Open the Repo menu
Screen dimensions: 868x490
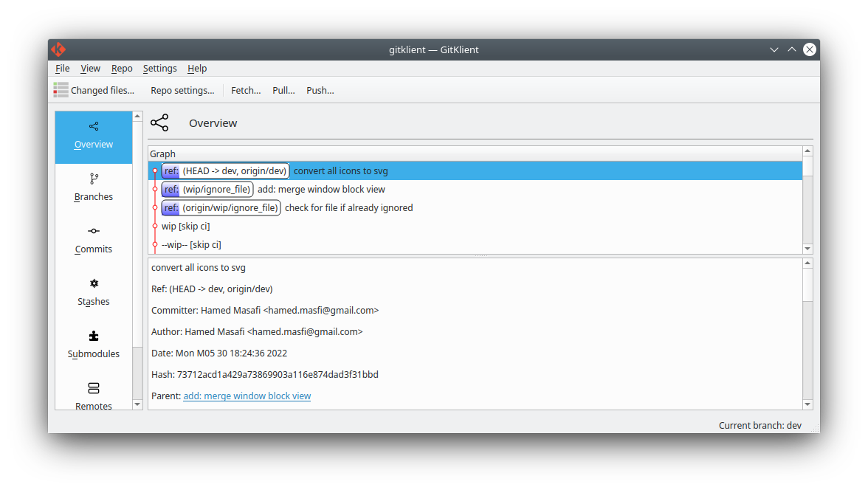[122, 68]
